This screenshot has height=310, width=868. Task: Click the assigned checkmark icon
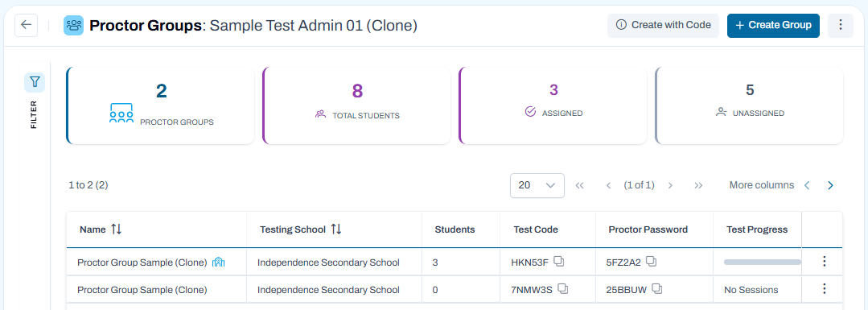(530, 112)
